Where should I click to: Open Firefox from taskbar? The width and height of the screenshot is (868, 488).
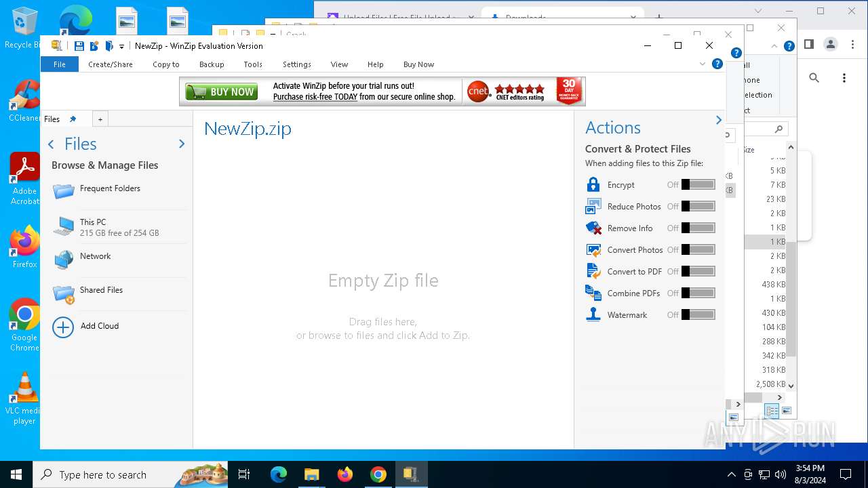(x=345, y=474)
